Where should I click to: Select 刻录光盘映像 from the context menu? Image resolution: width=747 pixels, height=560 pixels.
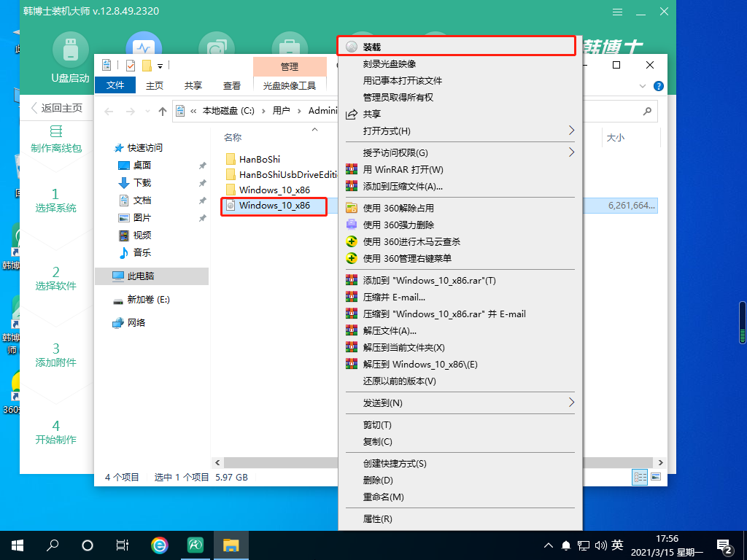pos(393,63)
